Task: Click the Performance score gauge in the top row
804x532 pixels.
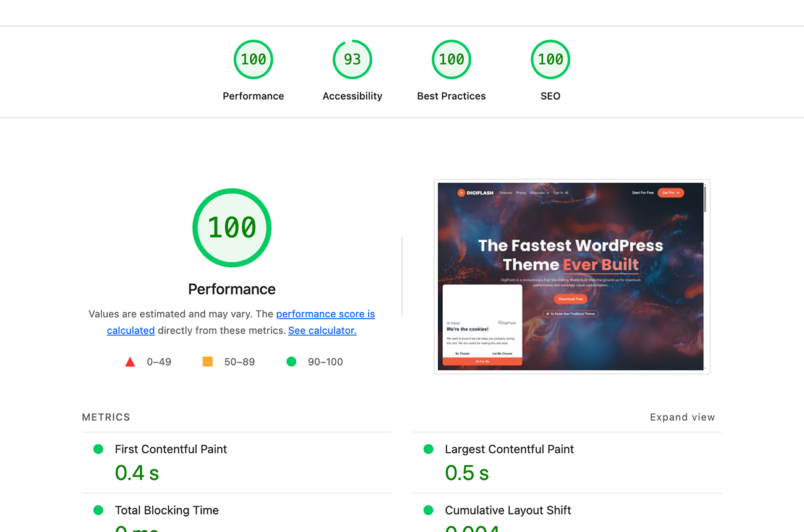Action: [x=253, y=60]
